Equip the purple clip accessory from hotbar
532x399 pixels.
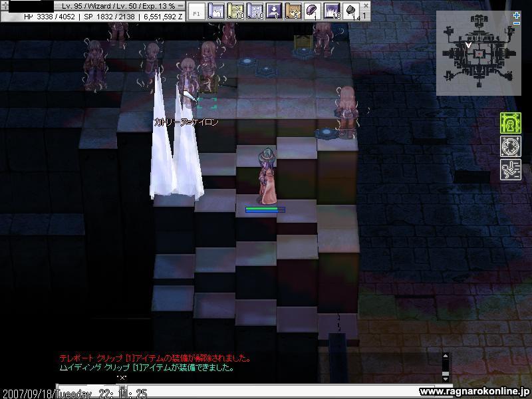point(312,11)
